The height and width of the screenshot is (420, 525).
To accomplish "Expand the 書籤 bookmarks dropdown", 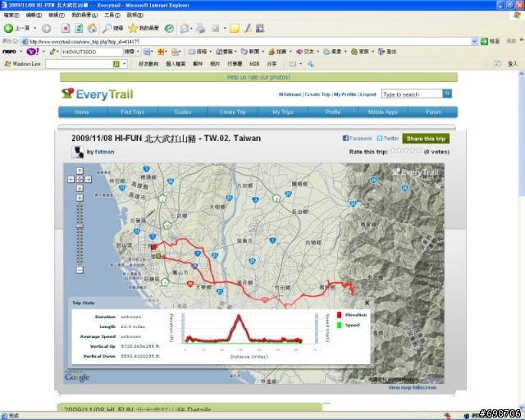I will 235,52.
